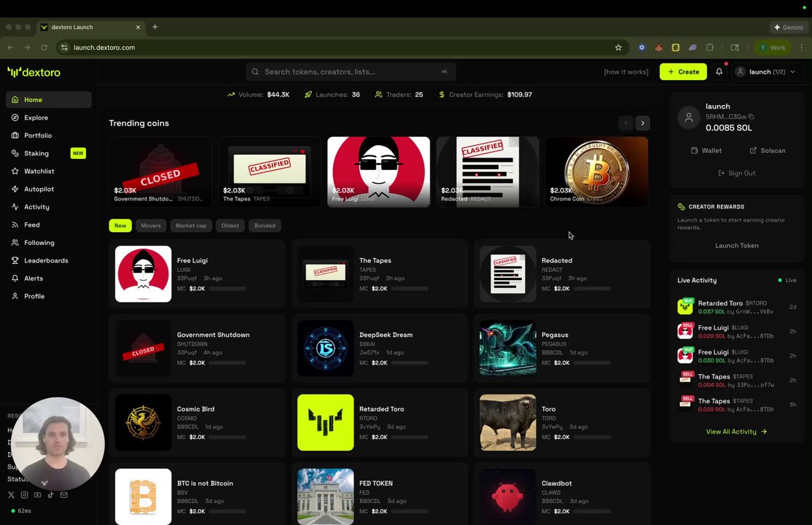Open the Toro bull token card
The height and width of the screenshot is (525, 812).
pyautogui.click(x=562, y=422)
